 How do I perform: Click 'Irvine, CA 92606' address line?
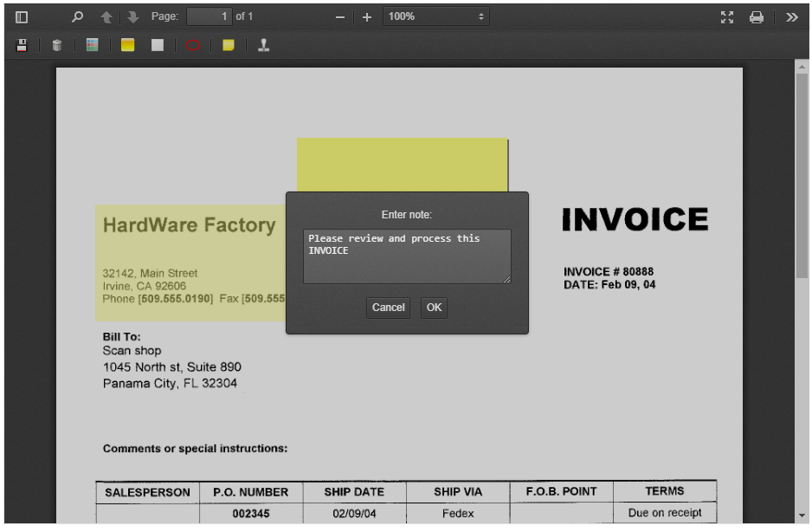(x=144, y=286)
